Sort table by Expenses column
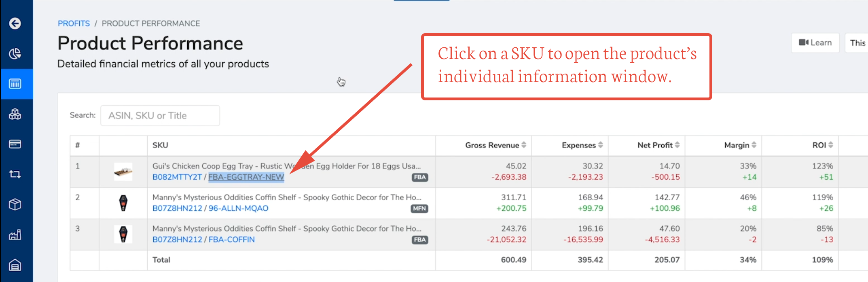868x282 pixels. pyautogui.click(x=582, y=145)
